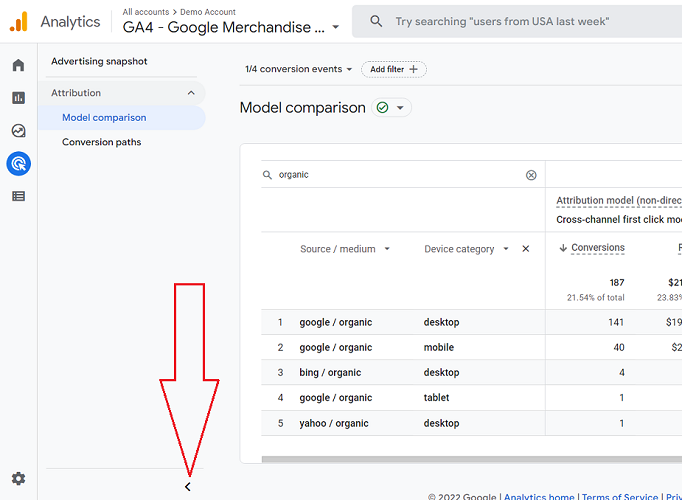
Task: Open the Reports bar chart icon
Action: (18, 98)
